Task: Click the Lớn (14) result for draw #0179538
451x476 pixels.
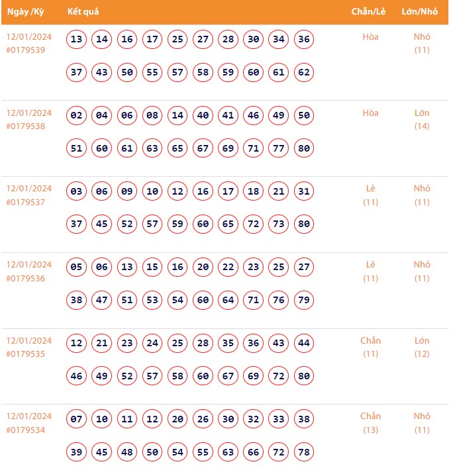Action: (x=422, y=119)
